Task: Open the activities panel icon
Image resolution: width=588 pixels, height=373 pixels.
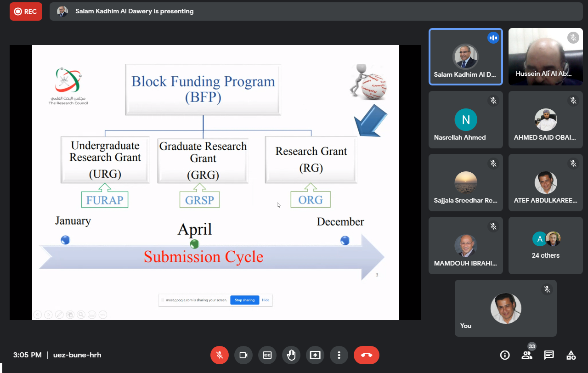Action: tap(571, 355)
